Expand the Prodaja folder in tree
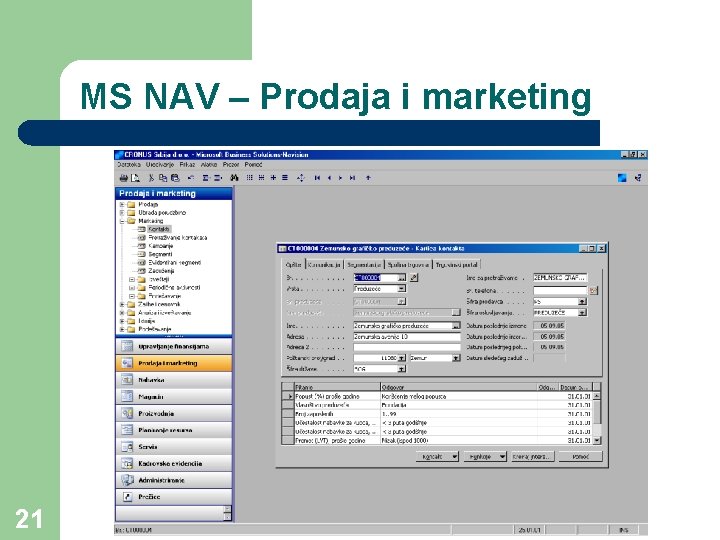The height and width of the screenshot is (540, 720). (122, 204)
